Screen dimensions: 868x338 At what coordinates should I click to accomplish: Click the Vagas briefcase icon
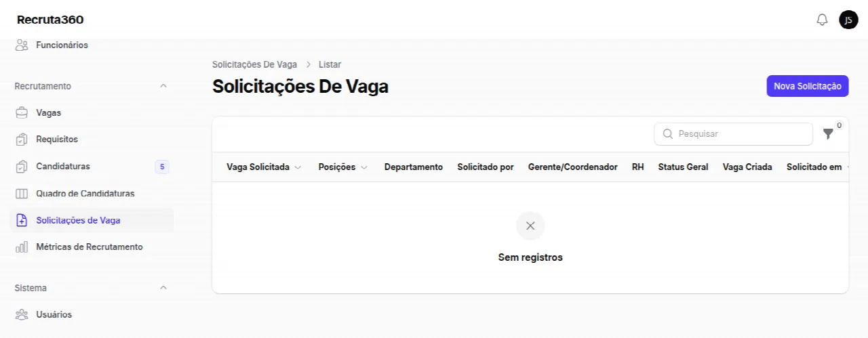(22, 113)
